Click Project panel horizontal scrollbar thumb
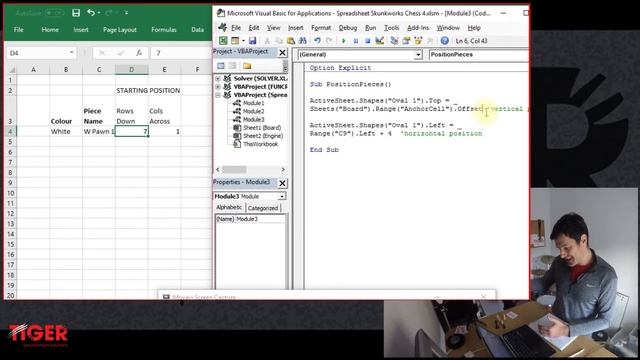 (x=234, y=169)
